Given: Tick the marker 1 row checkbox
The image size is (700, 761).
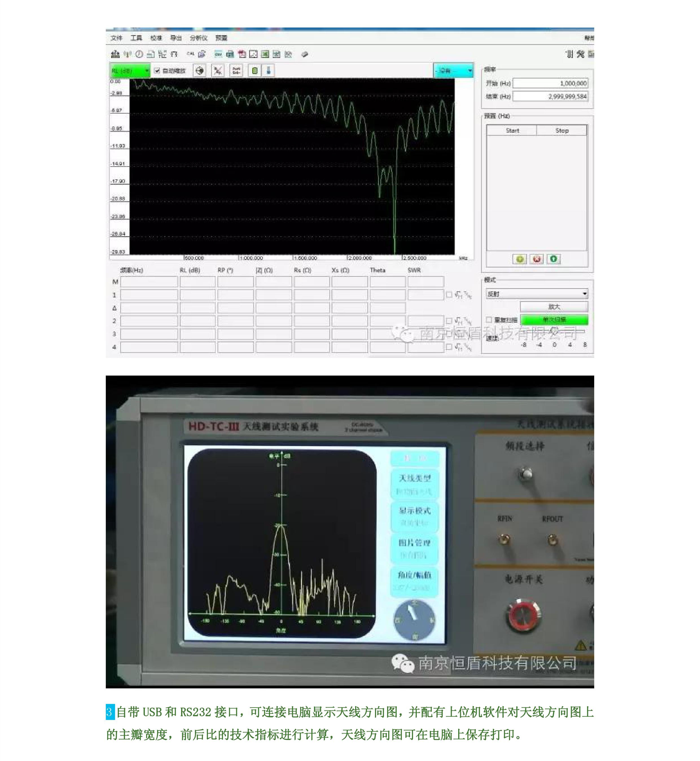Looking at the screenshot, I should tap(449, 294).
